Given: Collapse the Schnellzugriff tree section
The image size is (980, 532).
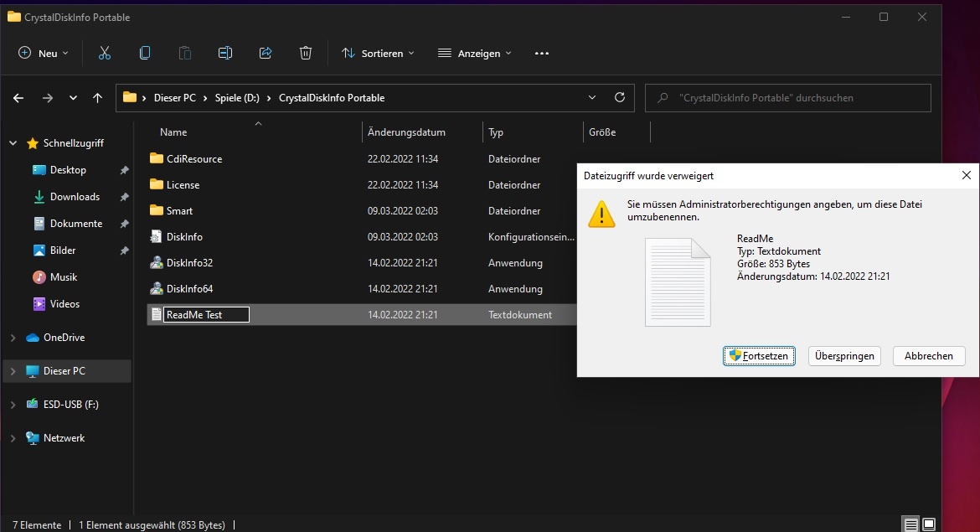Looking at the screenshot, I should 13,143.
